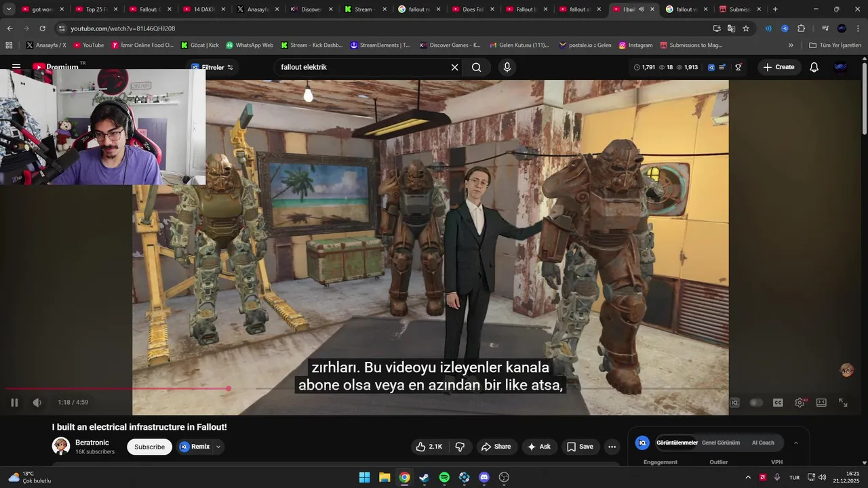The image size is (868, 488).
Task: Search by voice with microphone
Action: pos(507,67)
